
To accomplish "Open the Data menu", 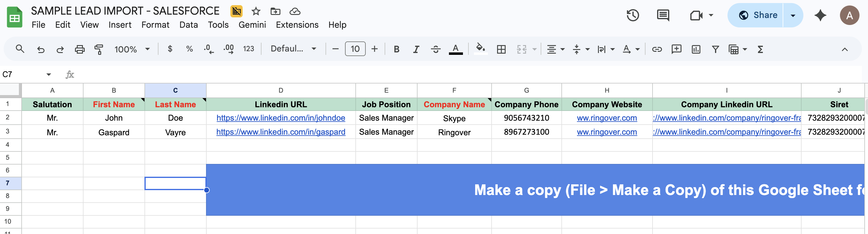I will point(188,25).
